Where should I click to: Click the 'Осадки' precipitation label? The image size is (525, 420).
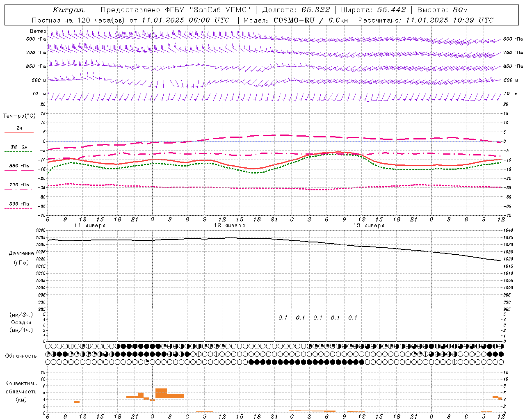21,322
